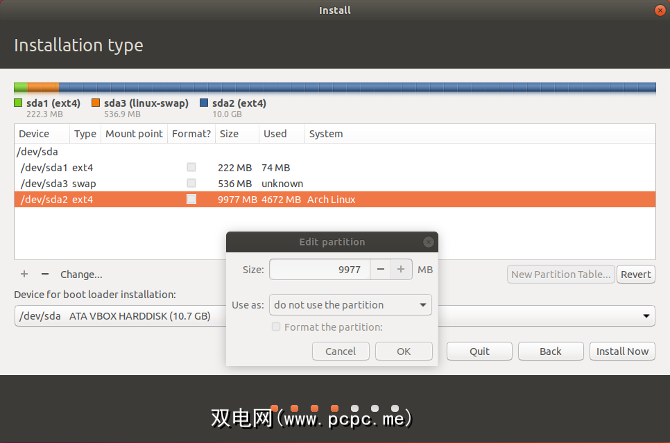
Task: Click the minus icon to remove partition
Action: 44,274
